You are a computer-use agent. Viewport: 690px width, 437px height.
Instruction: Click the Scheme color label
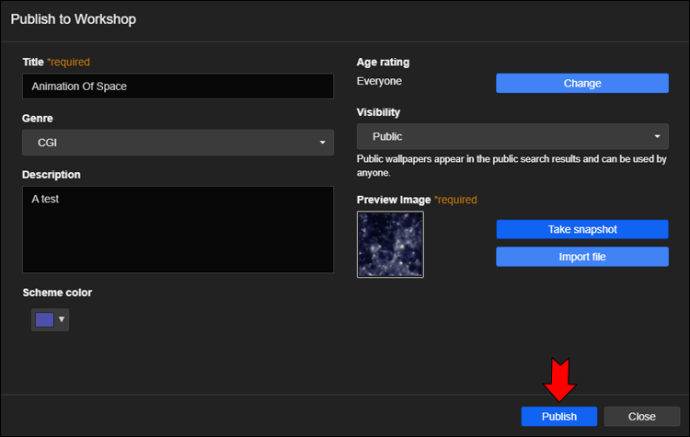point(57,293)
